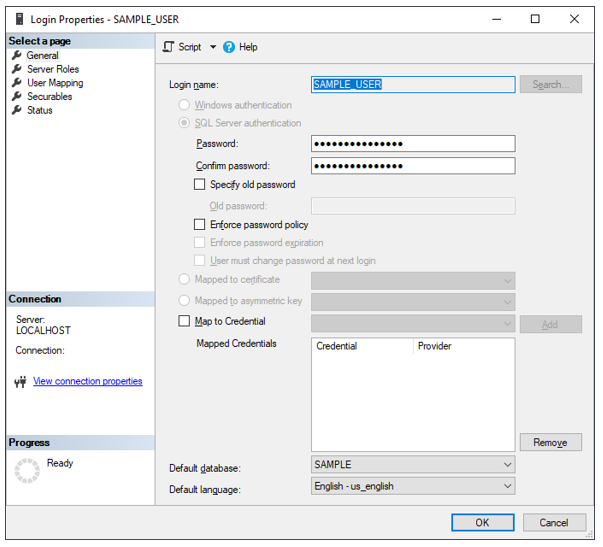Click the Help toolbar label
The width and height of the screenshot is (603, 547).
[x=248, y=47]
